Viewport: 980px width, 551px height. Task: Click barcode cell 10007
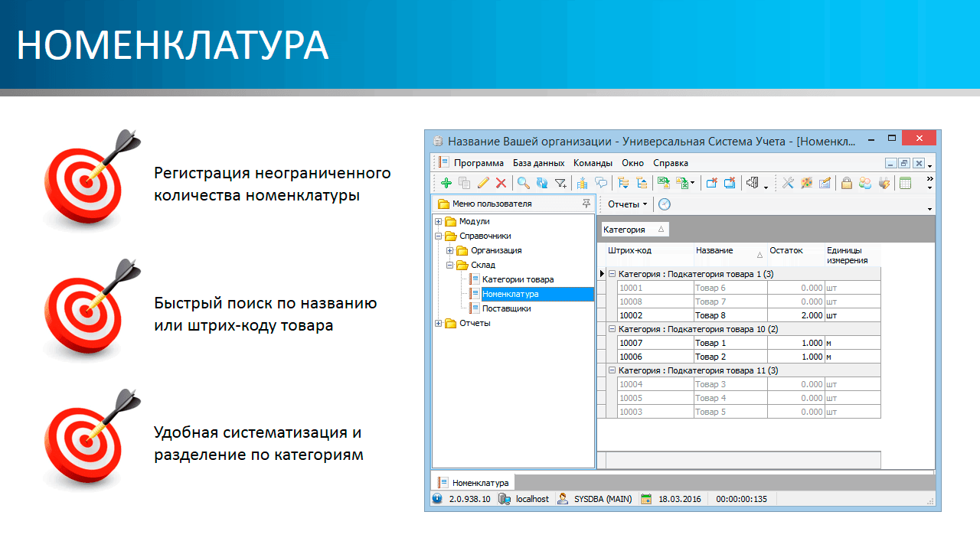655,343
